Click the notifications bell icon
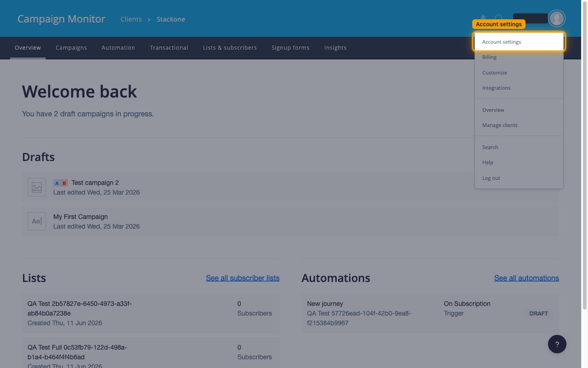The width and height of the screenshot is (588, 368). tap(483, 18)
